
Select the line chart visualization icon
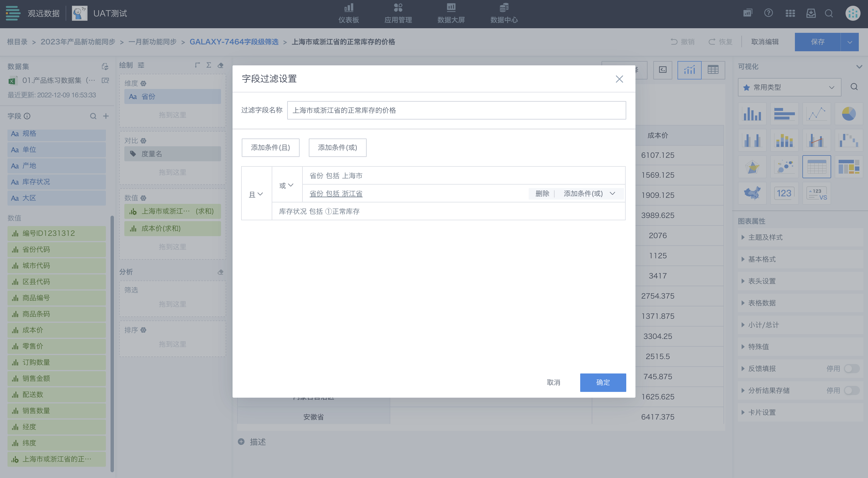[x=816, y=114]
